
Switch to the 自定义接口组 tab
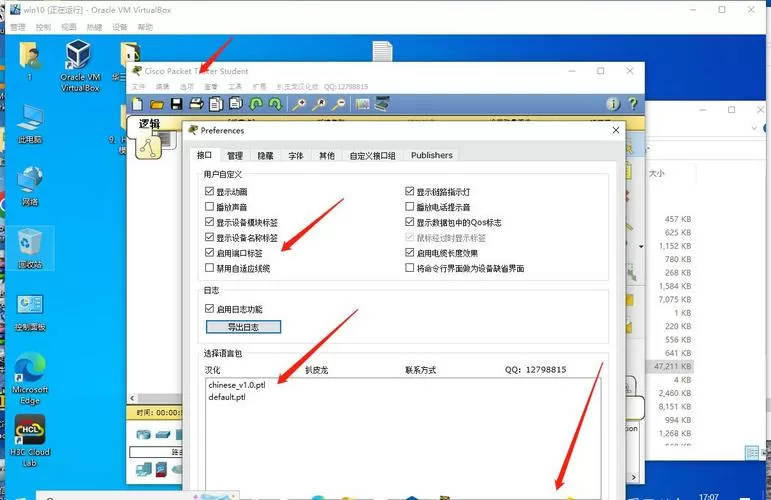tap(372, 156)
